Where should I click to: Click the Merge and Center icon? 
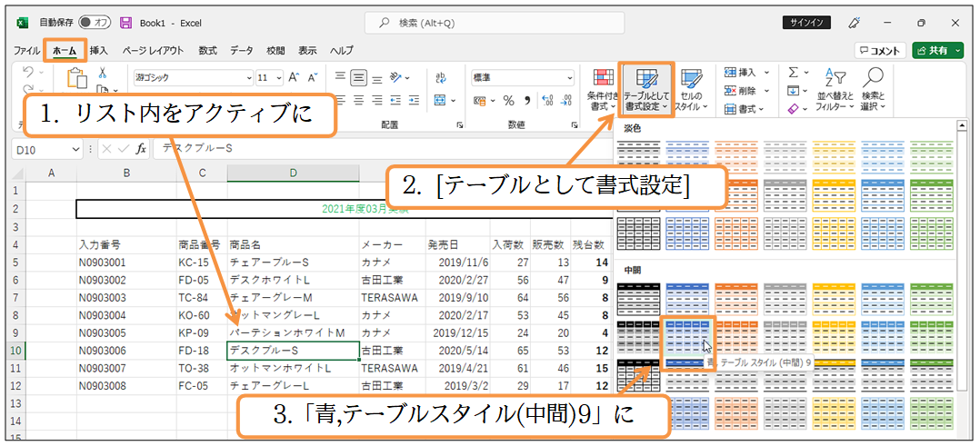click(440, 100)
